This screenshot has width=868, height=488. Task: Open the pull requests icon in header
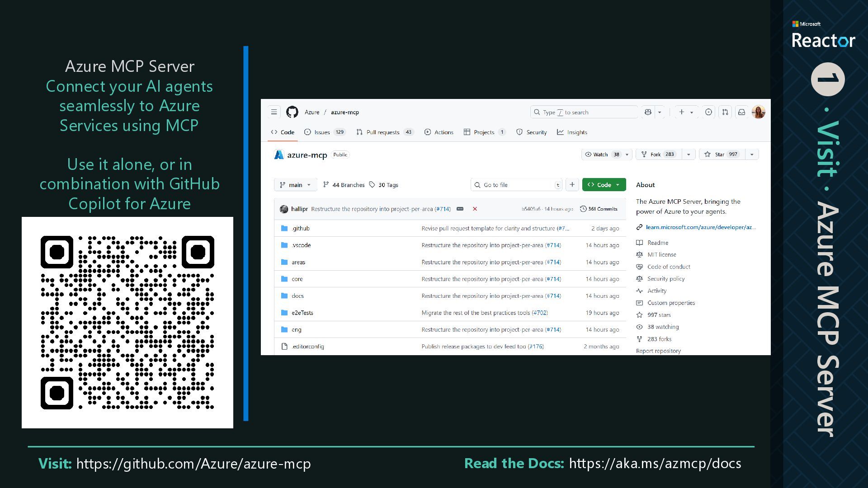tap(725, 112)
